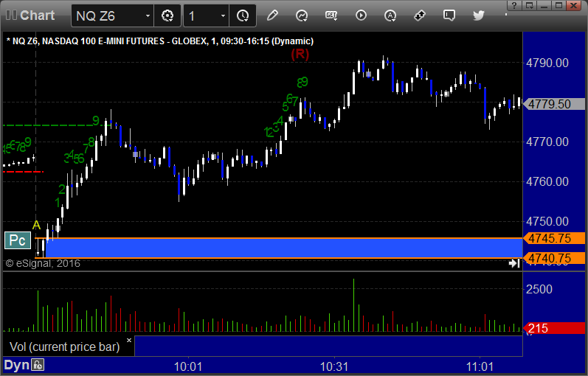This screenshot has width=588, height=376.
Task: Click the Twitter share icon
Action: pos(479,15)
